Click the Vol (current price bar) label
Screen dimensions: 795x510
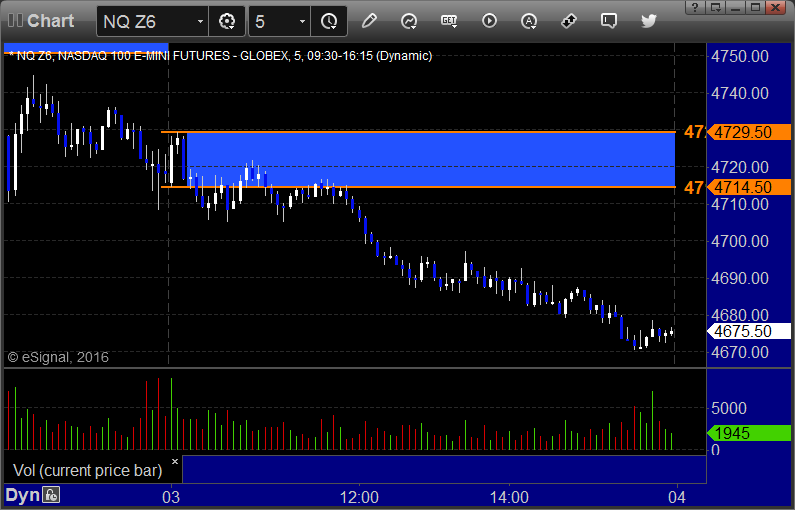click(87, 470)
